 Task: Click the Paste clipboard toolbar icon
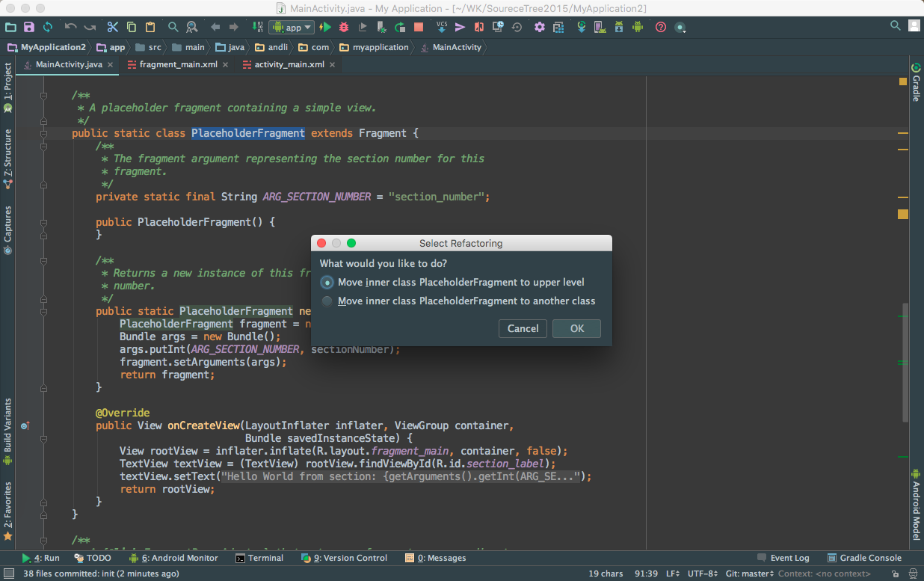pos(150,27)
